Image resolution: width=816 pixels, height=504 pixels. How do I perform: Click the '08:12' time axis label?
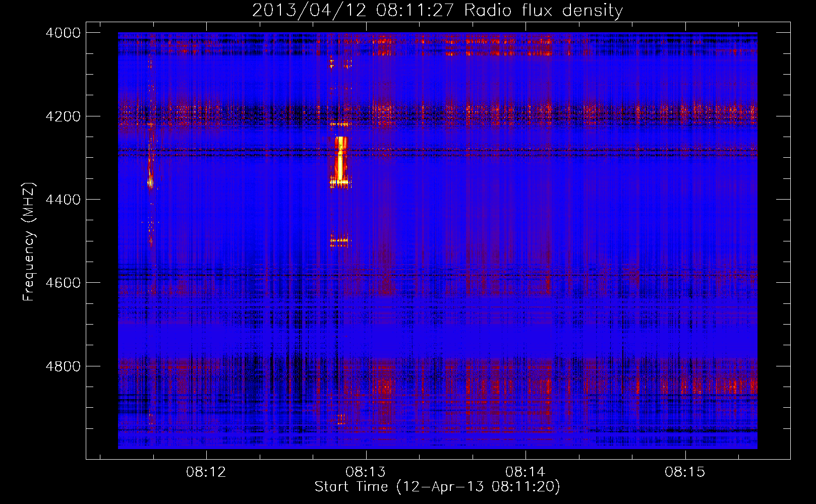pos(206,472)
